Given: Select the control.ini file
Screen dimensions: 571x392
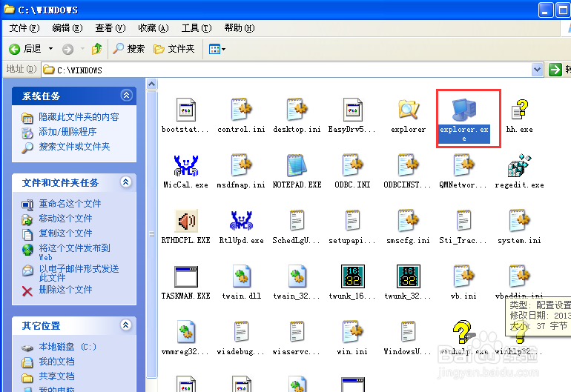Looking at the screenshot, I should coord(242,110).
